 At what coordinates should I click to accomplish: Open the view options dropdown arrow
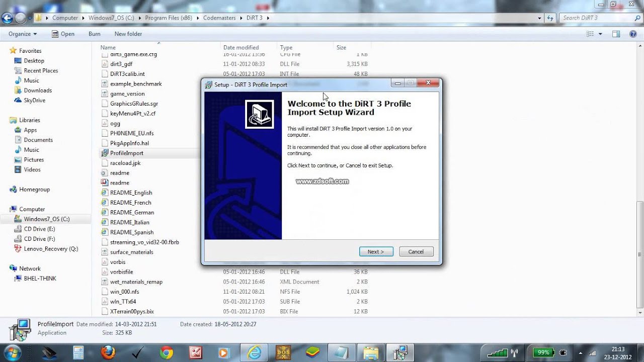pos(600,34)
